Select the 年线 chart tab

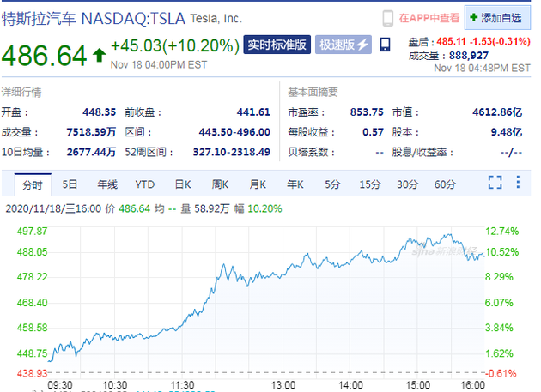click(107, 184)
